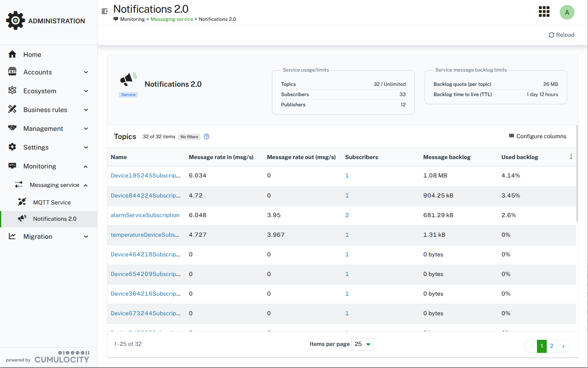Screen dimensions: 588x368
Task: Select the MQTT Service icon in sidebar
Action: 22,202
